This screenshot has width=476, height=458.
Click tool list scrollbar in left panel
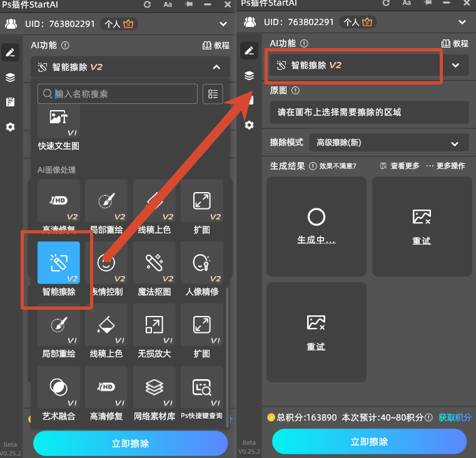(x=228, y=357)
